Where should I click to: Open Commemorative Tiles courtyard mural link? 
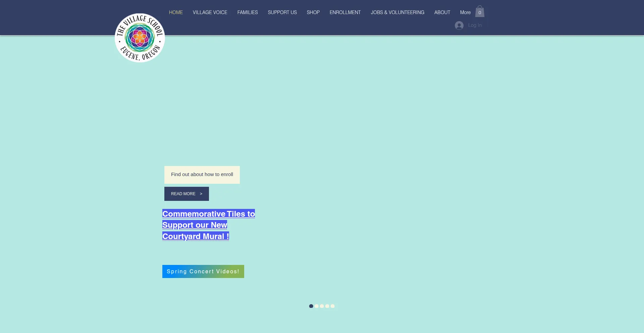[x=209, y=225]
